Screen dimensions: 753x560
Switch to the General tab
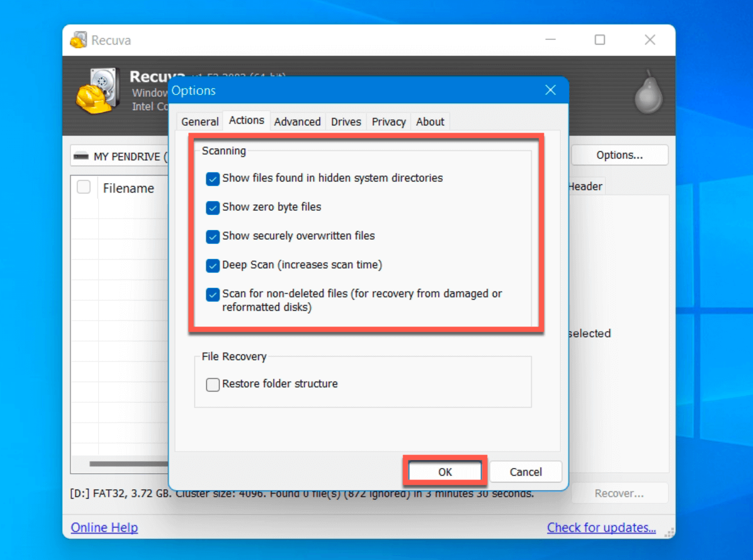(200, 122)
